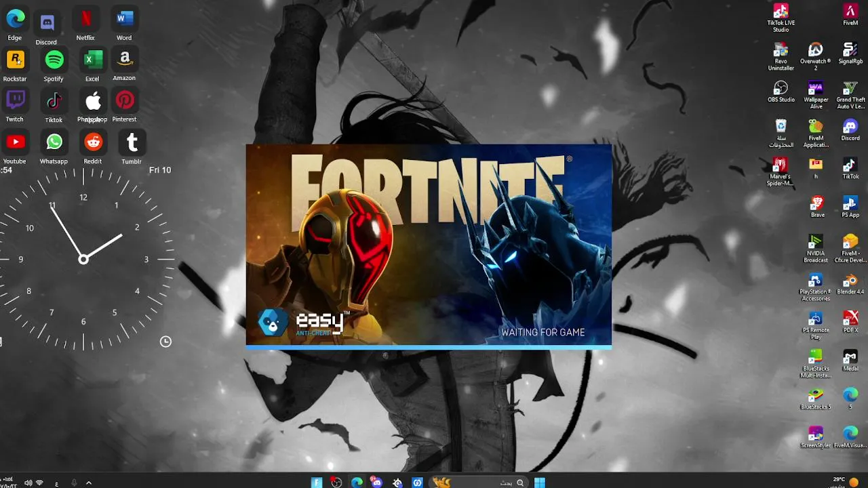Open Discord from the taskbar

point(377,483)
